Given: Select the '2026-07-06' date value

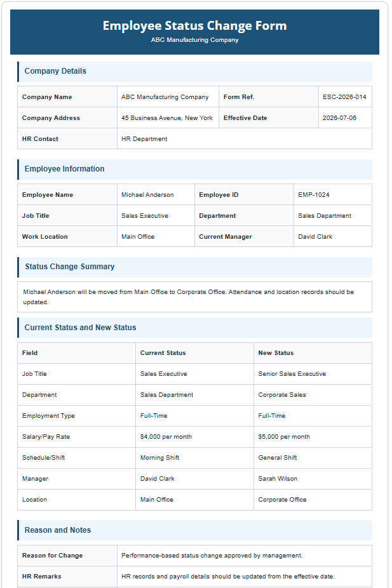Looking at the screenshot, I should coord(339,117).
